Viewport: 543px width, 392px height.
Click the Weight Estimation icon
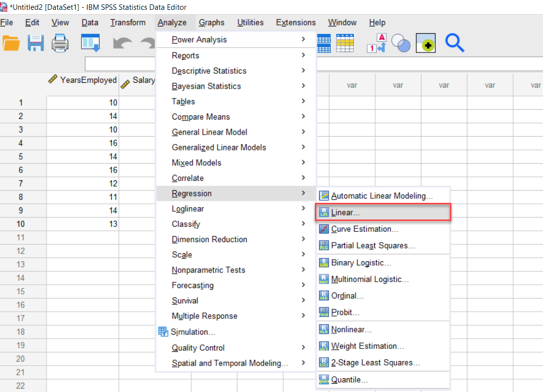tap(324, 346)
